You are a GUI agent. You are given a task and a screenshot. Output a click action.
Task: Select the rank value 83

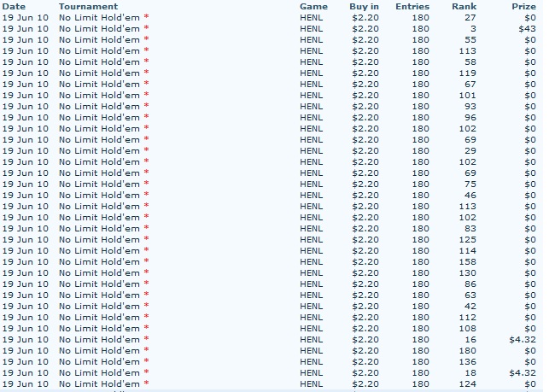pos(470,229)
